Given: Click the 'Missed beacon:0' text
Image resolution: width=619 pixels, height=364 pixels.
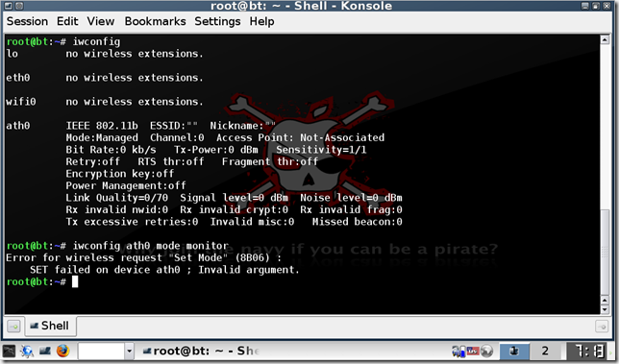Looking at the screenshot, I should pos(358,222).
